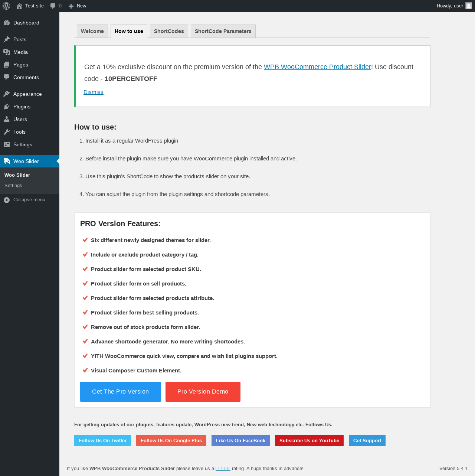Open the Appearance menu item
The height and width of the screenshot is (476, 475).
30,94
